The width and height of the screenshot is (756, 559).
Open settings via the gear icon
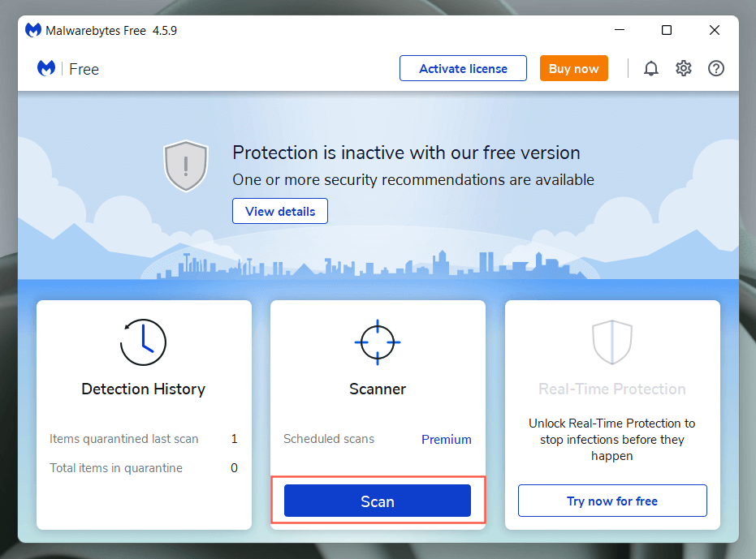coord(684,69)
